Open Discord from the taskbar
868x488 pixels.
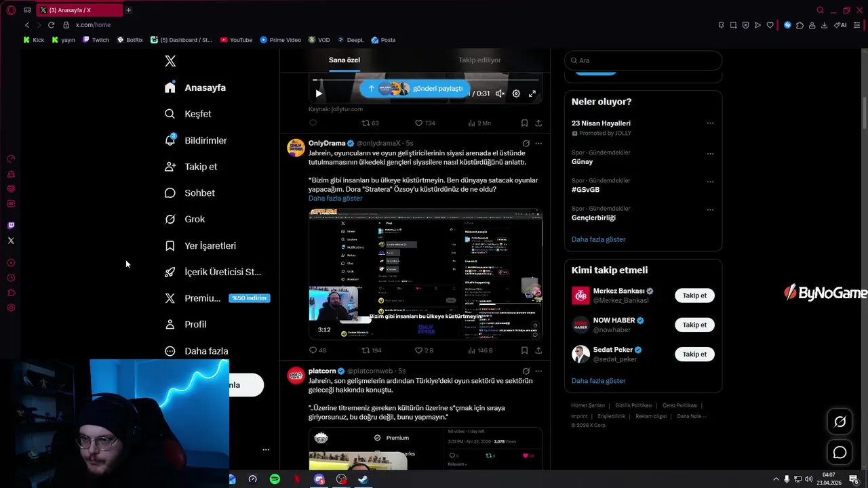pyautogui.click(x=319, y=479)
